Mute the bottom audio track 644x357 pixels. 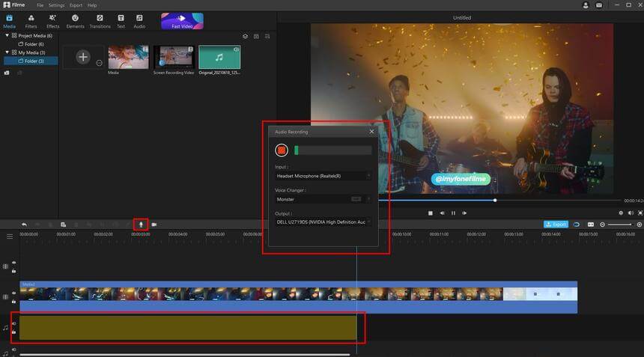point(14,350)
